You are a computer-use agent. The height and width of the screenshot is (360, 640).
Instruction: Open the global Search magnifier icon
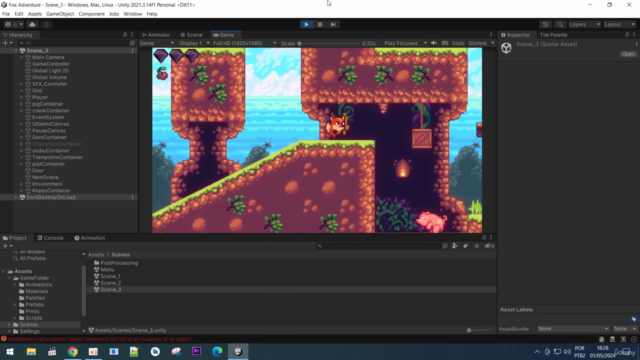click(560, 24)
